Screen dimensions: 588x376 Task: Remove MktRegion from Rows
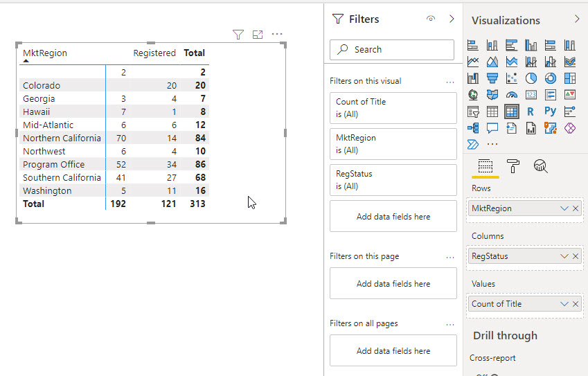coord(576,208)
